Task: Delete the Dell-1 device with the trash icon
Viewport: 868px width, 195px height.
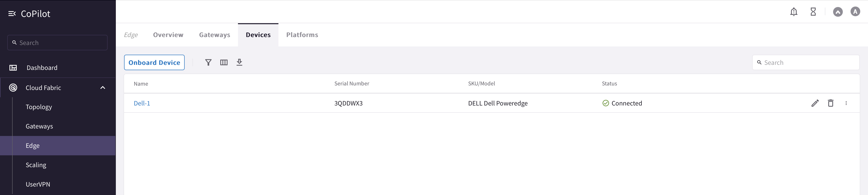Action: [x=831, y=103]
